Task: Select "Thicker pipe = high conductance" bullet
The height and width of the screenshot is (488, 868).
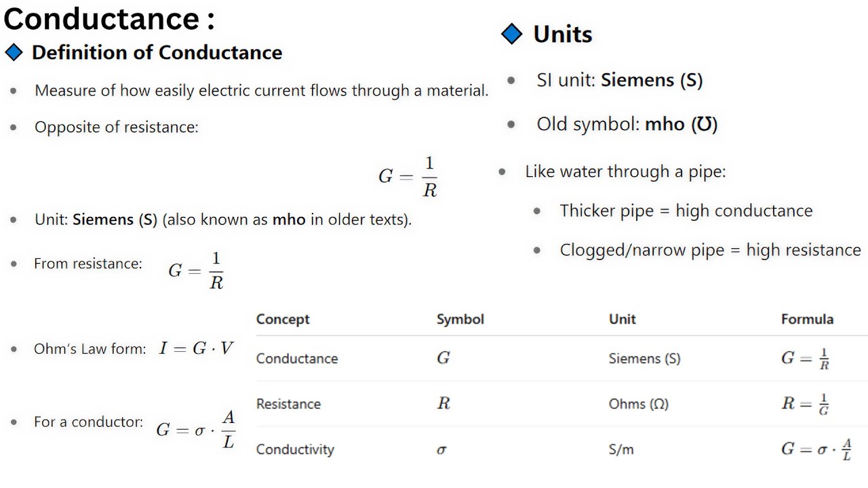Action: tap(686, 211)
